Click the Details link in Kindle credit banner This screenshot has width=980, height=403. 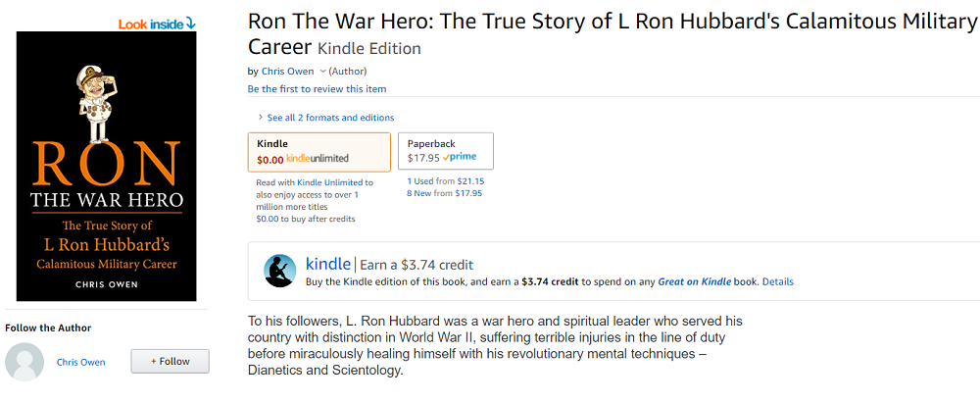pos(777,281)
